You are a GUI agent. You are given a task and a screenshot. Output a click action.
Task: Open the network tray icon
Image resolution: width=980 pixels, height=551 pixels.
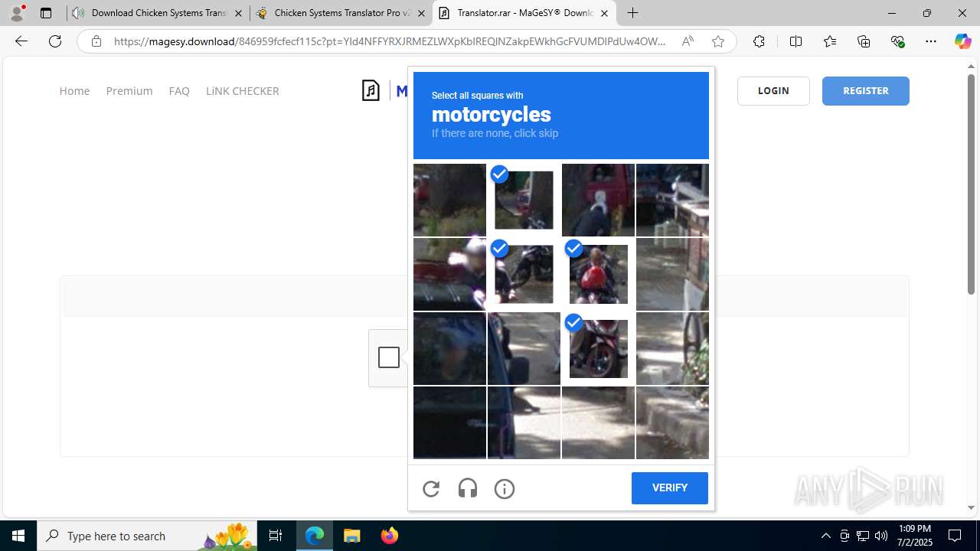tap(863, 536)
